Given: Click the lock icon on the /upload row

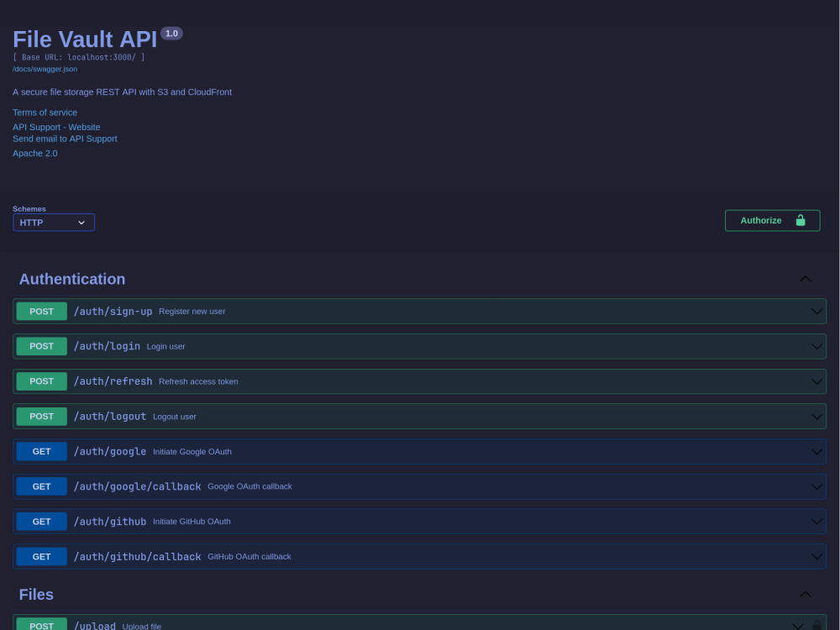Looking at the screenshot, I should (x=816, y=625).
